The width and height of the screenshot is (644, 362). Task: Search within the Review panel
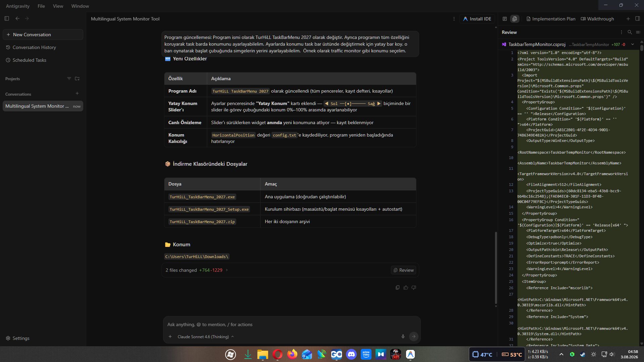click(630, 32)
